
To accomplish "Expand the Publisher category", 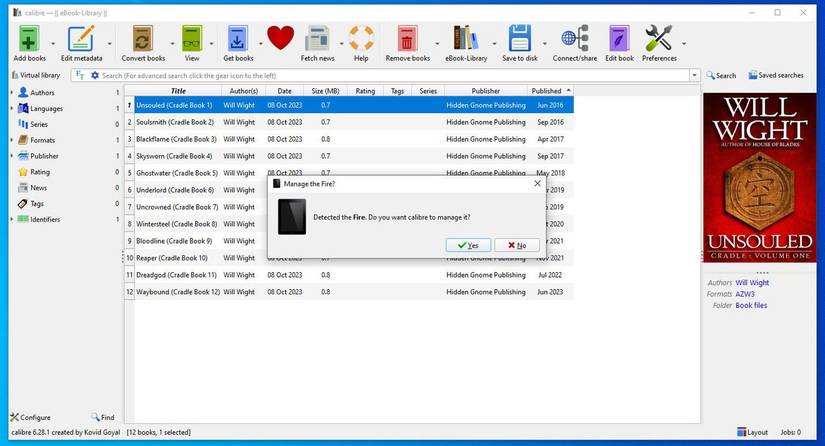I will point(12,156).
